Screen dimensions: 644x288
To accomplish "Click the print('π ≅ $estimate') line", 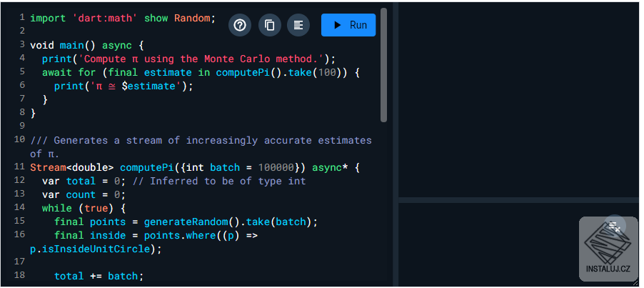I will (124, 86).
